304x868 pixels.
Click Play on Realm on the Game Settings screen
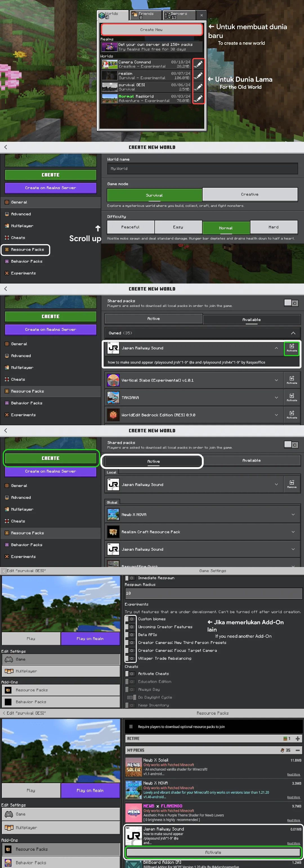click(x=90, y=638)
